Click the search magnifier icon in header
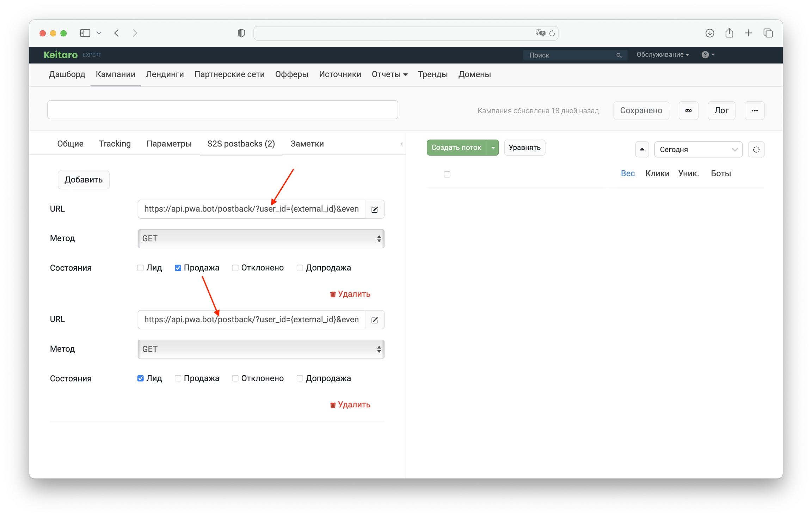 619,55
